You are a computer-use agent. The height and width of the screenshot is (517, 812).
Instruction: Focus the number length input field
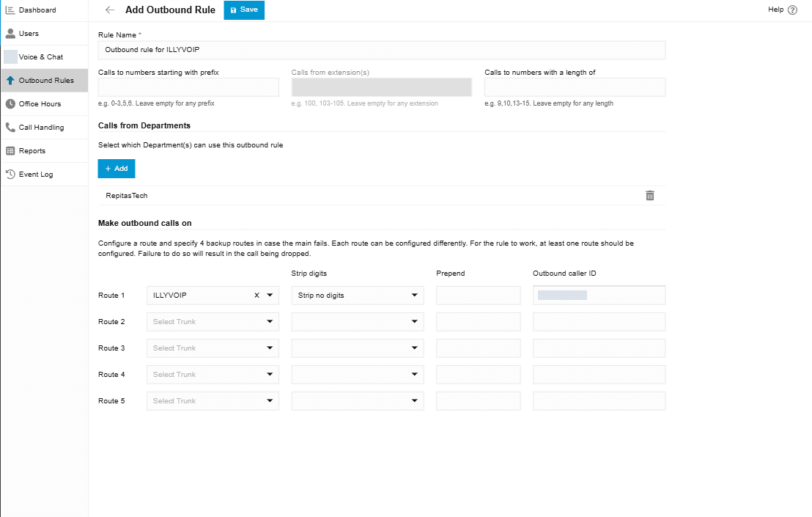coord(575,87)
